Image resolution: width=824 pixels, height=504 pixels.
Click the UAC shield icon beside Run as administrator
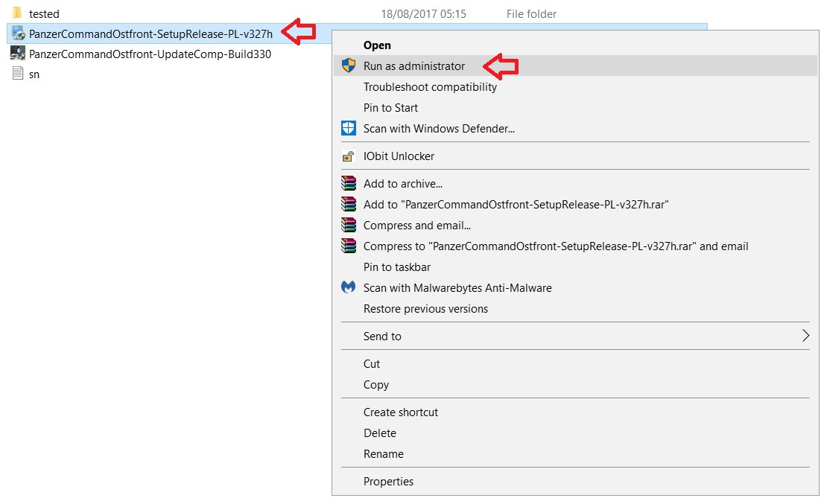[348, 66]
